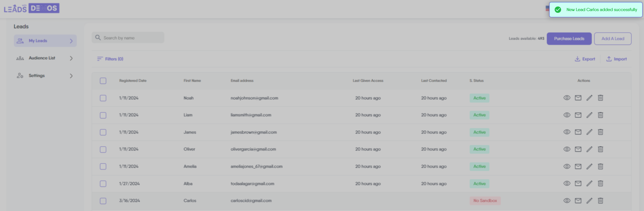Image resolution: width=644 pixels, height=211 pixels.
Task: Click the Purchase Leads button
Action: click(x=569, y=39)
